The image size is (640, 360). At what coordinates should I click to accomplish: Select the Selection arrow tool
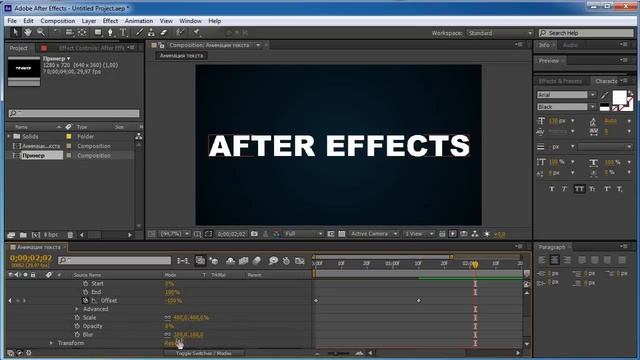click(x=15, y=32)
